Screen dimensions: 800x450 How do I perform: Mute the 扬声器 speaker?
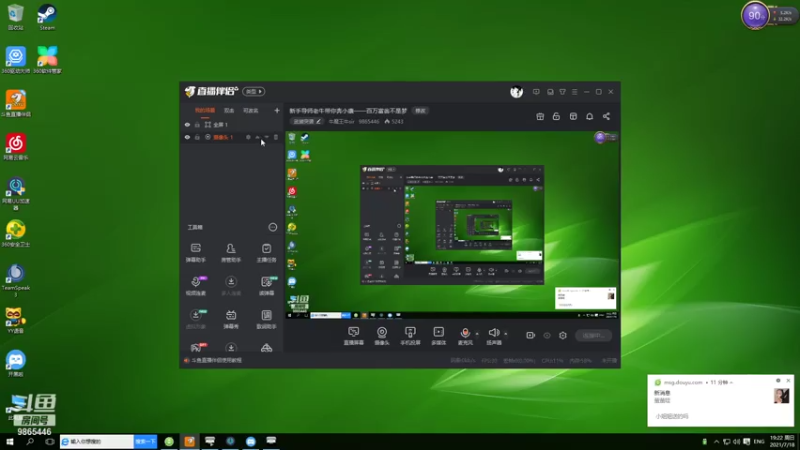pos(493,336)
